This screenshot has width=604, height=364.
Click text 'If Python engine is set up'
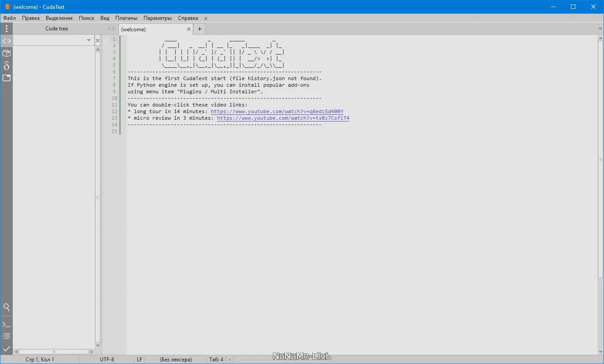coord(167,85)
